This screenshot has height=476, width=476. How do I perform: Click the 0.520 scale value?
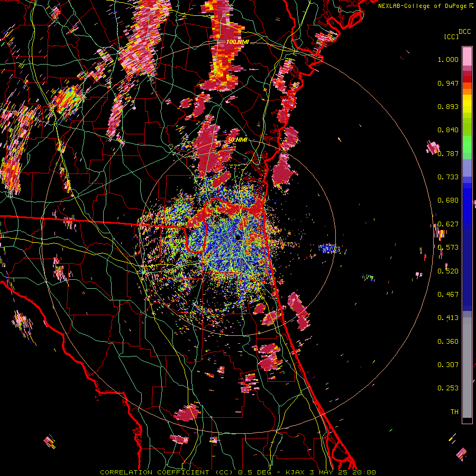448,271
